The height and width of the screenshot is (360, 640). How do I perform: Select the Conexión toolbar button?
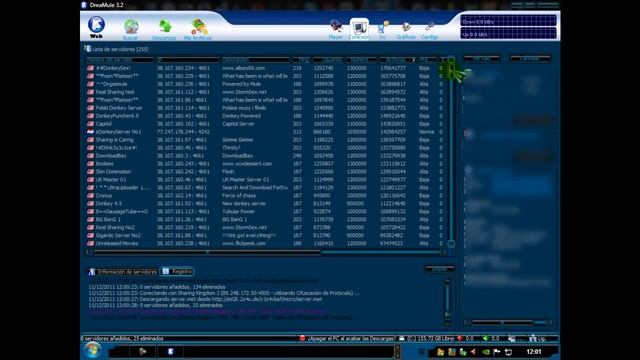(x=359, y=29)
